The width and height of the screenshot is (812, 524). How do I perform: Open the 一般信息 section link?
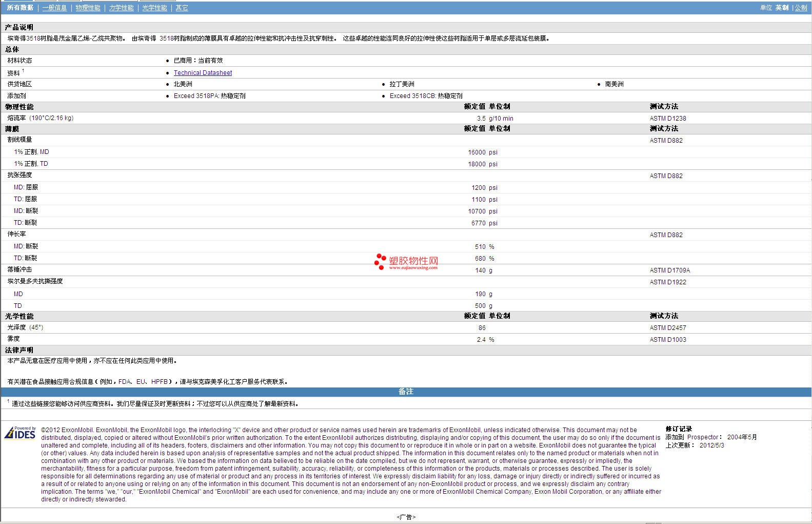pos(54,8)
